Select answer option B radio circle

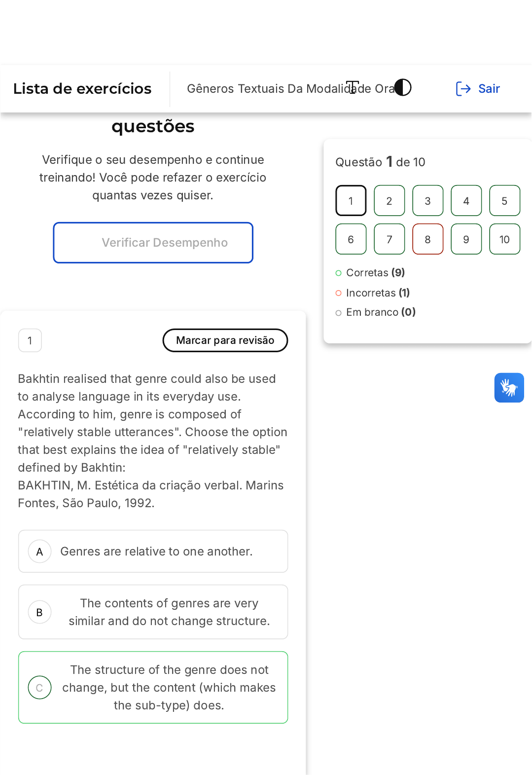pos(39,612)
